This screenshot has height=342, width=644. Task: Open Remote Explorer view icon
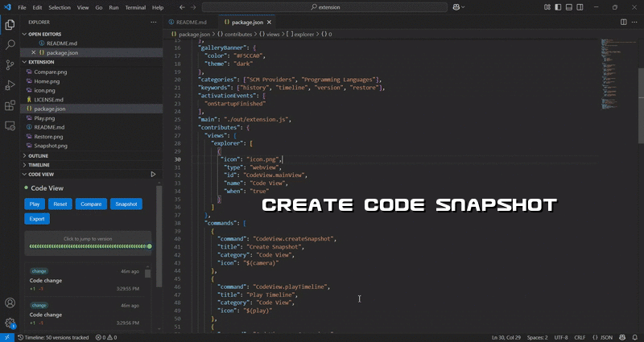10,126
